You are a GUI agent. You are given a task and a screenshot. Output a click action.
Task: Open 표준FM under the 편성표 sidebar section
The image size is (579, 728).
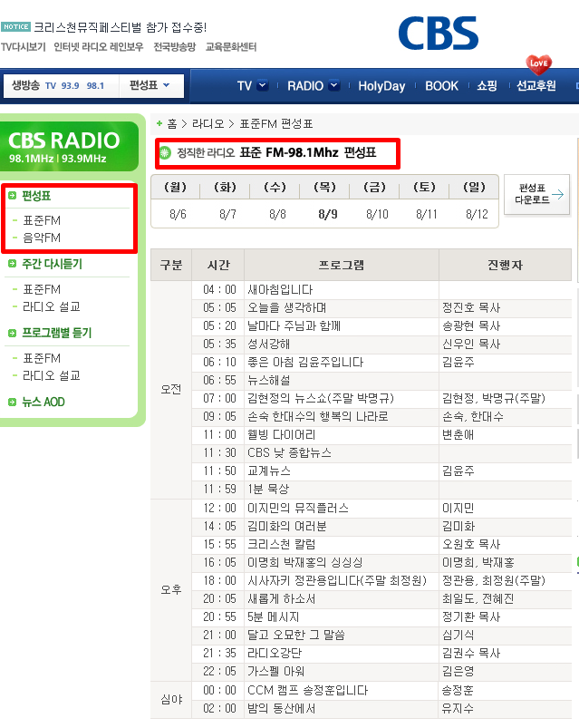click(42, 220)
